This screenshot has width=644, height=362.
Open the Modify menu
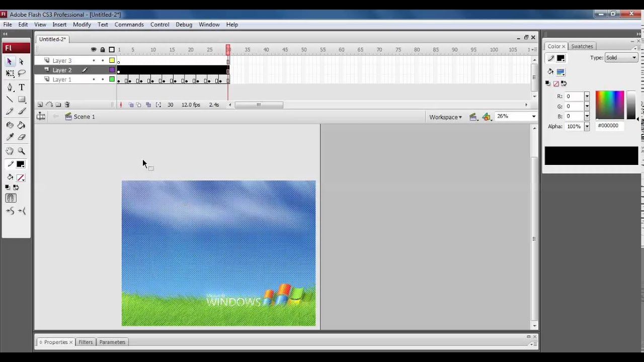point(82,25)
